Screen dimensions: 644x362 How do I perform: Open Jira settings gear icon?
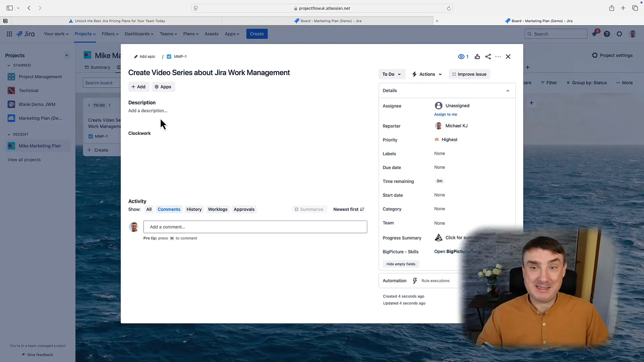coord(619,34)
